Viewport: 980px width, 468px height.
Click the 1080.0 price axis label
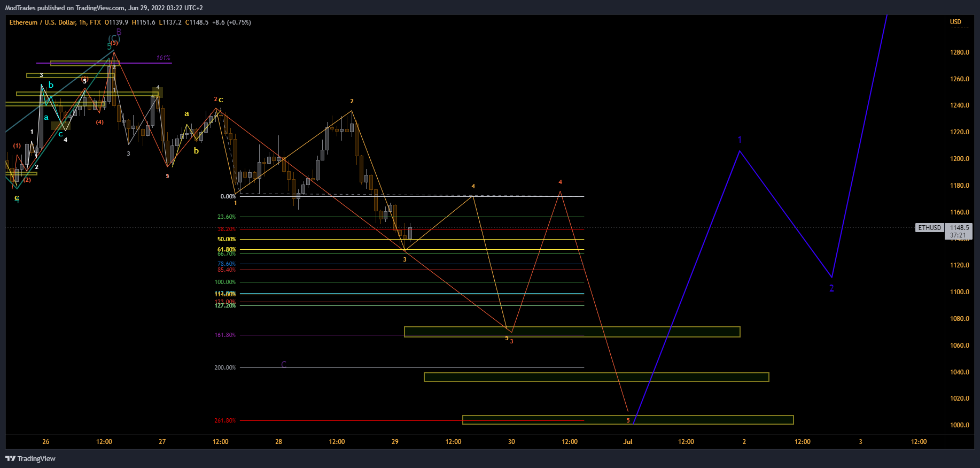[x=960, y=319]
